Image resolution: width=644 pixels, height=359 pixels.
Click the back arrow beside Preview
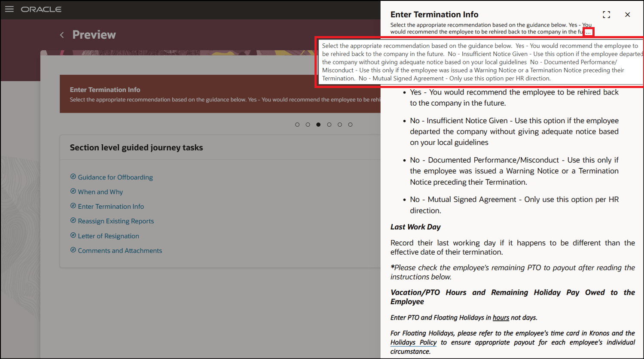point(61,35)
